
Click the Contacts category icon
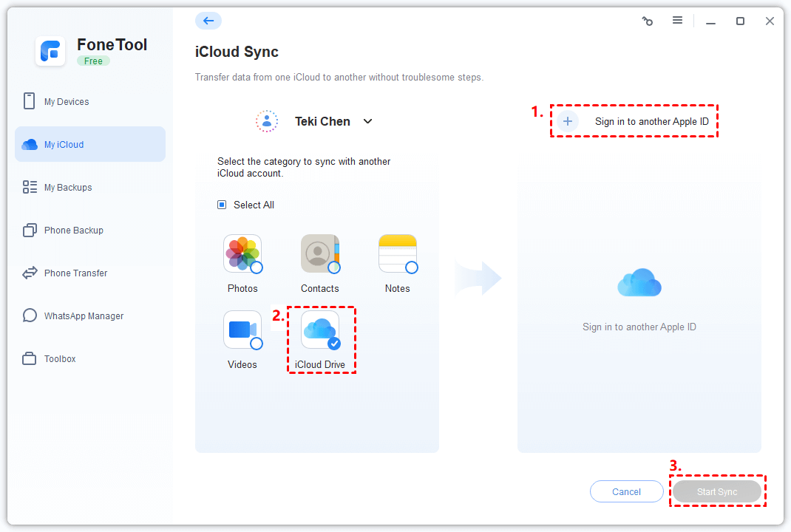click(319, 254)
